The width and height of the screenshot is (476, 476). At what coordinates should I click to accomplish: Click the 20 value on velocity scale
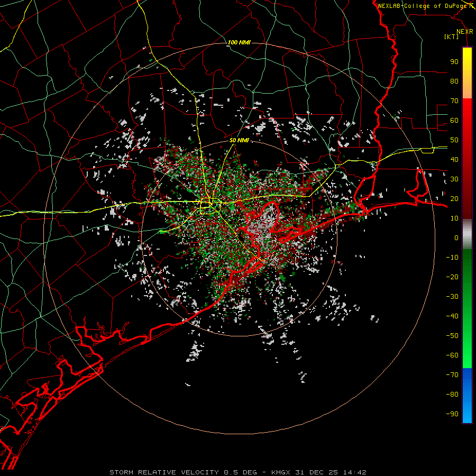coord(454,199)
